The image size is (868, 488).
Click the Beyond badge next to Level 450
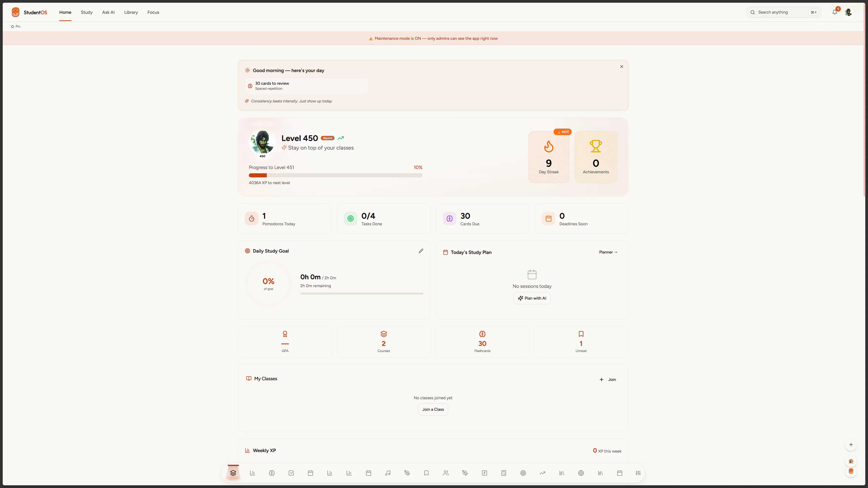click(x=328, y=138)
